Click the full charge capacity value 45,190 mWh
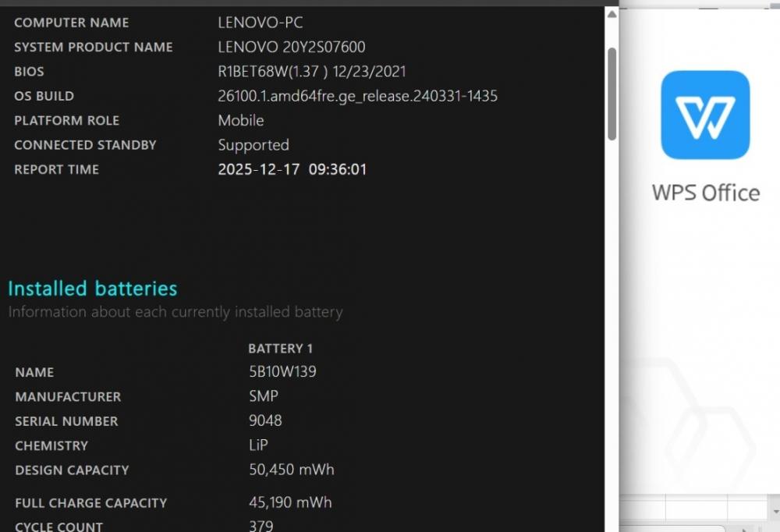This screenshot has width=780, height=532. pos(290,502)
